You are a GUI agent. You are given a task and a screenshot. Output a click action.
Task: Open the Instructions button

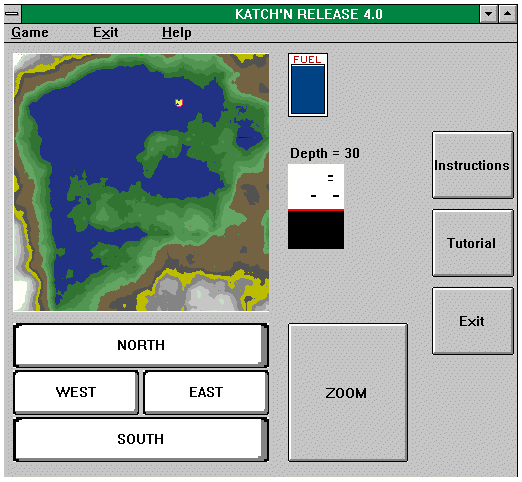tap(472, 165)
